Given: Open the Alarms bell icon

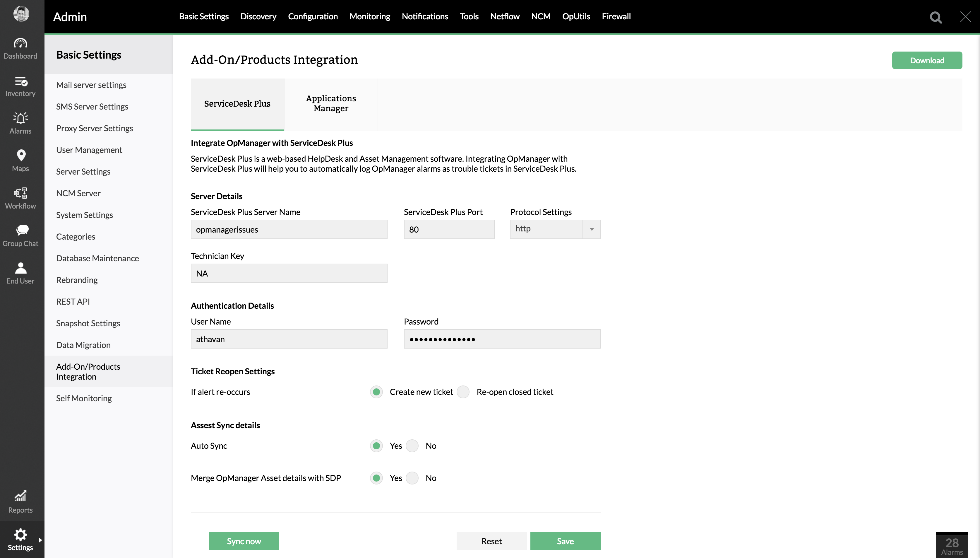Looking at the screenshot, I should 20,118.
